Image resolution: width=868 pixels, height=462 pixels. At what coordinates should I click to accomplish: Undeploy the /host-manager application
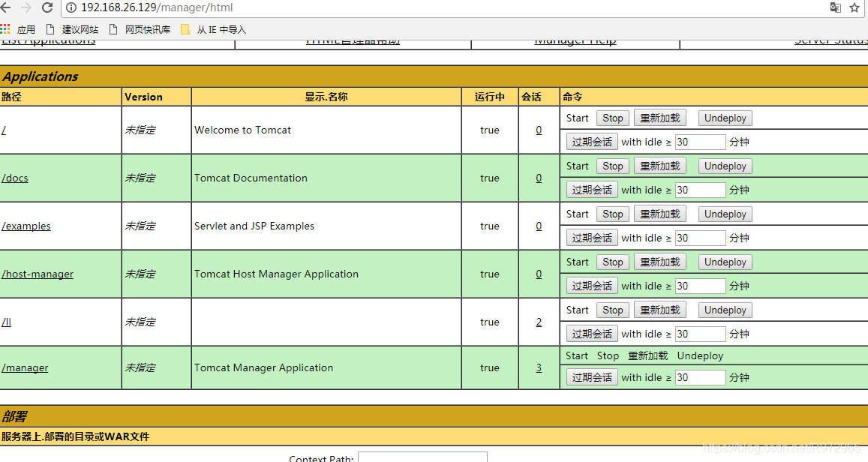725,262
